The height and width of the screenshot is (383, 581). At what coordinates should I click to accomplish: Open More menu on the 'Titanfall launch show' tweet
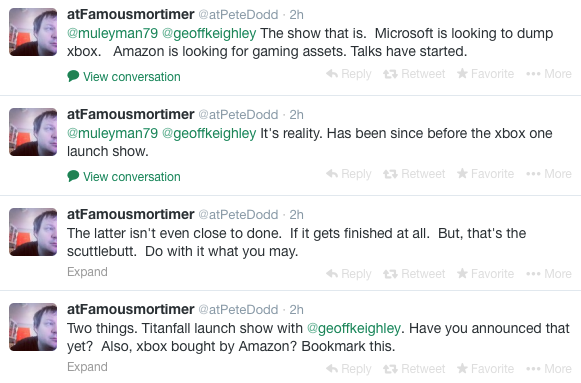click(549, 369)
